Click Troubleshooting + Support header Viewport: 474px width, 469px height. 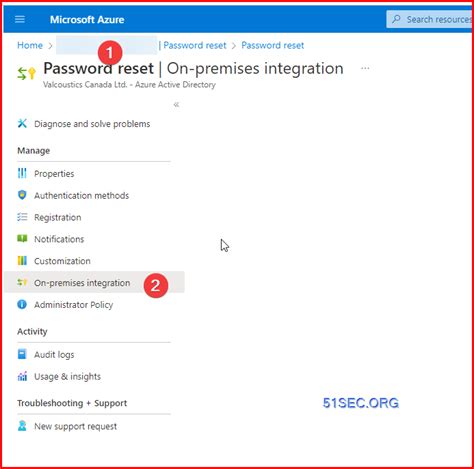coord(72,403)
